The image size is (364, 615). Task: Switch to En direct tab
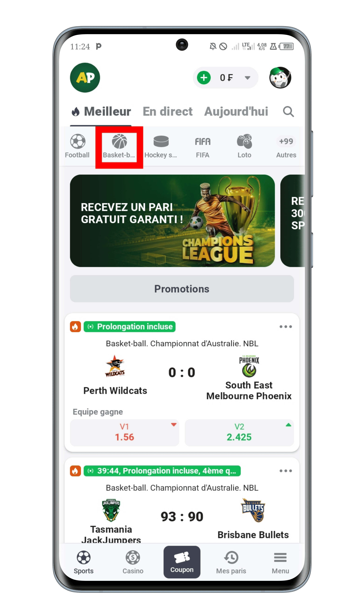[168, 111]
